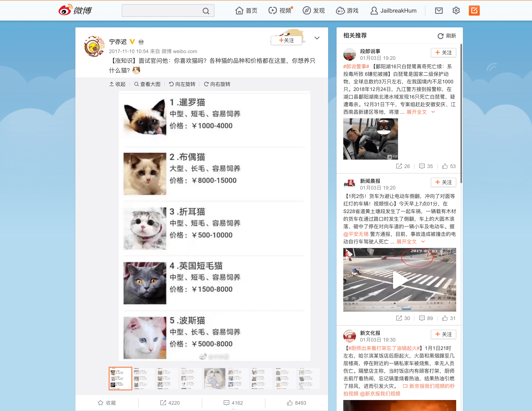Click the search magnifier icon
The image size is (532, 411).
pyautogui.click(x=206, y=11)
